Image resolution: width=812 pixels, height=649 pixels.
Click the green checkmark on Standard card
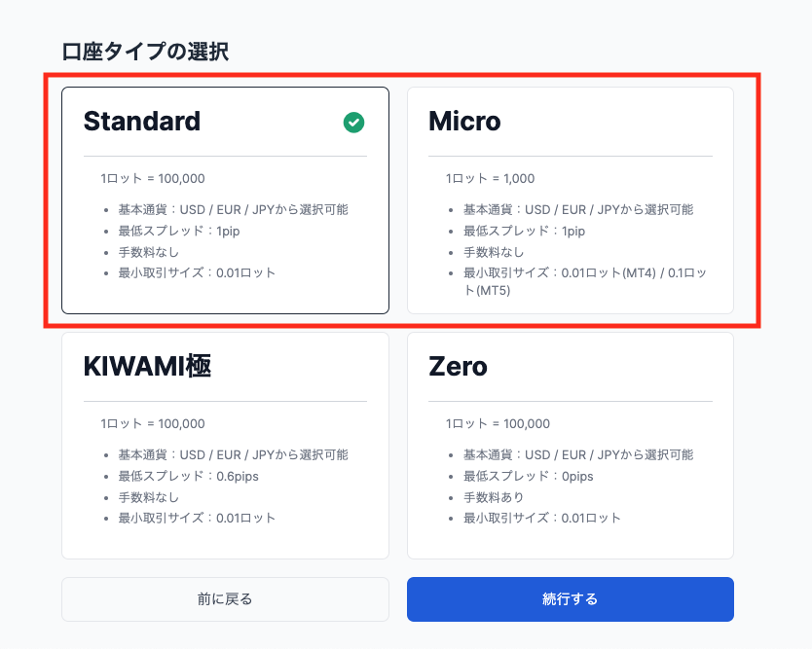coord(354,122)
